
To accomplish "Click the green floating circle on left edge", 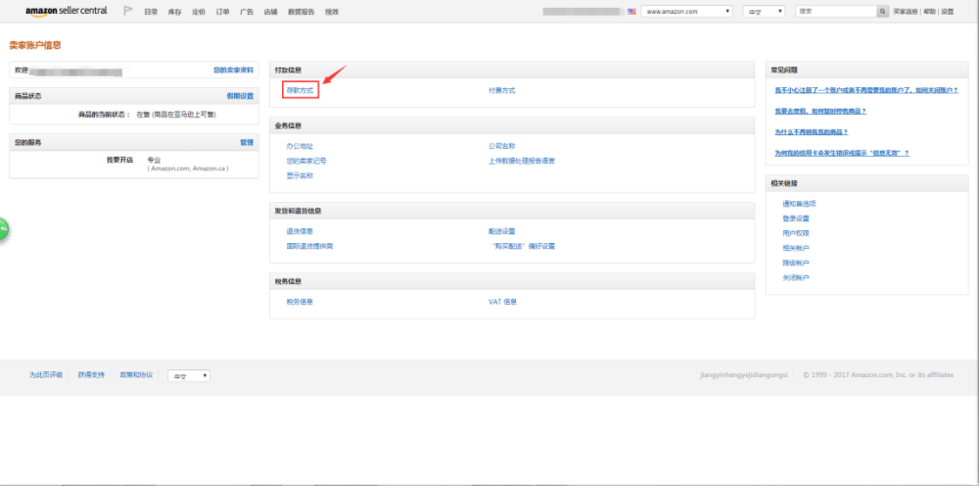I will point(3,228).
